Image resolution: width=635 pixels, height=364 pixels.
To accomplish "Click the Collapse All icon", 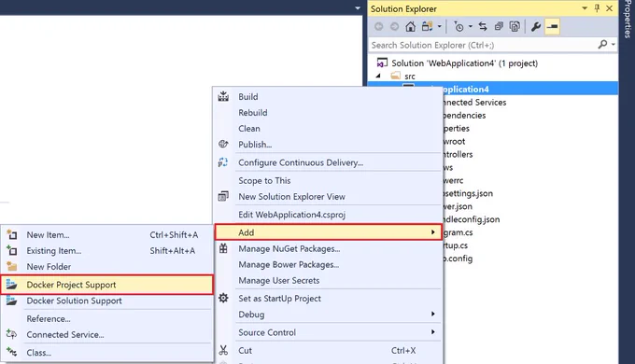I will [x=499, y=27].
